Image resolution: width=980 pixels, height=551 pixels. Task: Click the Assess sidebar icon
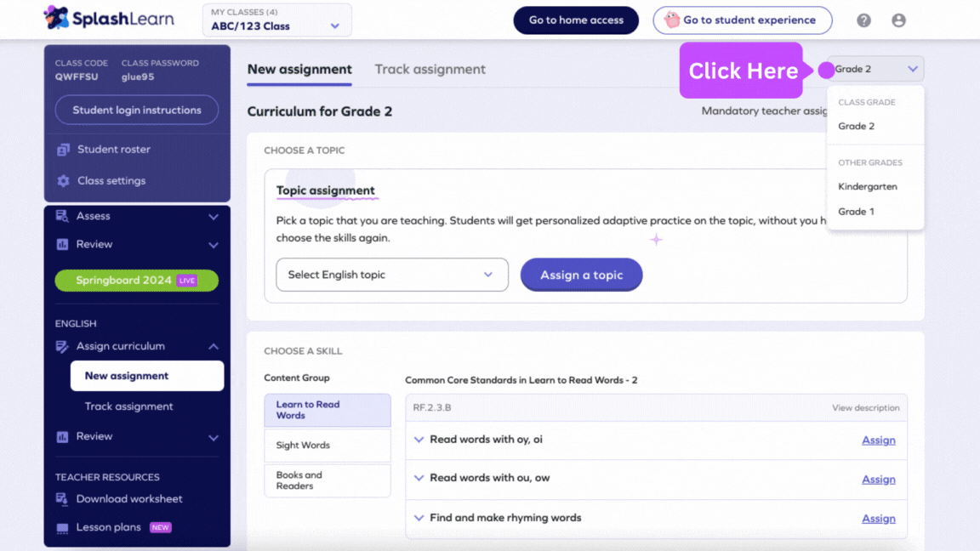coord(62,216)
